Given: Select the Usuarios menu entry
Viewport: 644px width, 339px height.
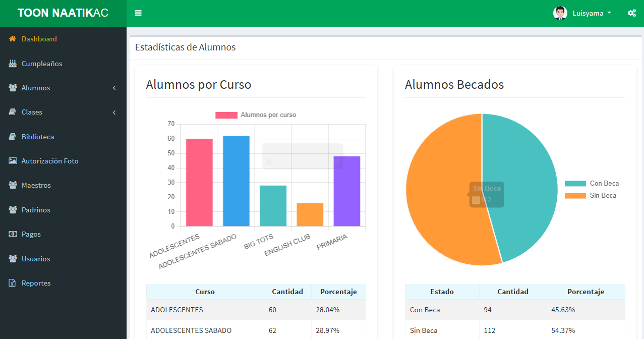Looking at the screenshot, I should (x=35, y=258).
